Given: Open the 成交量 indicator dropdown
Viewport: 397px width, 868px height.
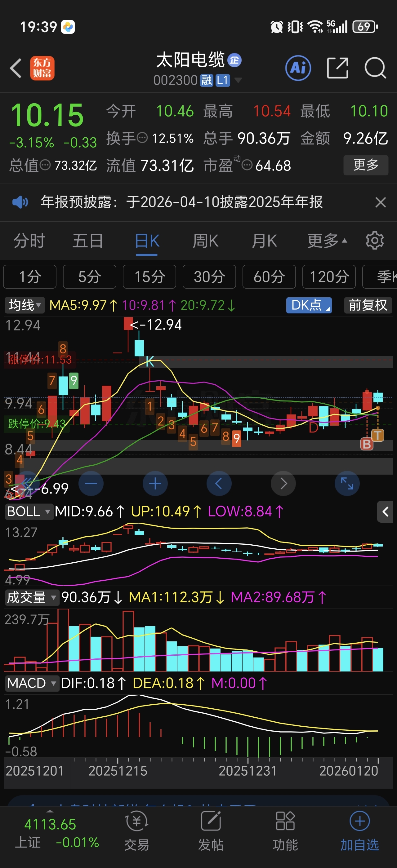Looking at the screenshot, I should (32, 597).
